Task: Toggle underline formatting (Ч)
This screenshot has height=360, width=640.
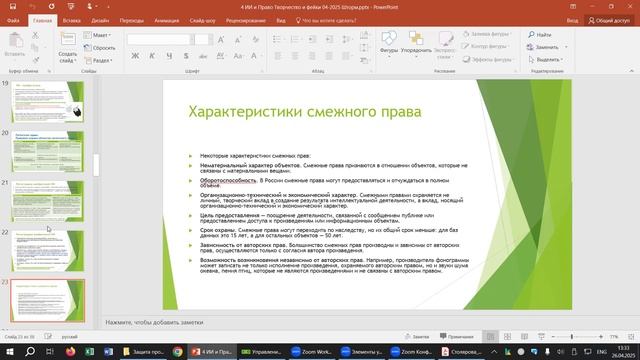Action: point(169,56)
